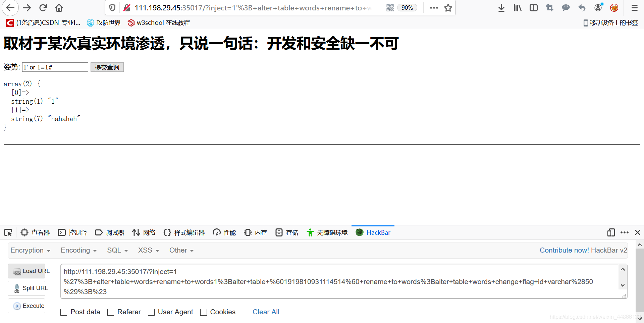The width and height of the screenshot is (644, 323).
Task: Click the Split URL button
Action: click(x=26, y=288)
